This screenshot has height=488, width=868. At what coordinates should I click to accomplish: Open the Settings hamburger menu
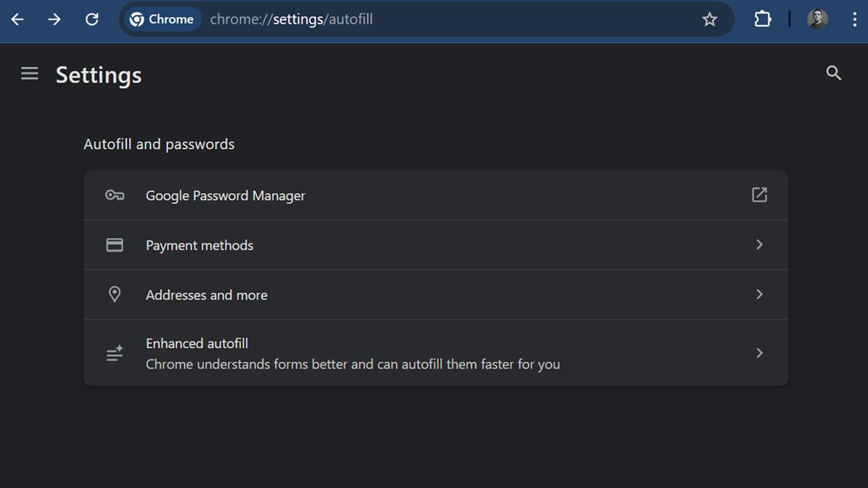[29, 73]
